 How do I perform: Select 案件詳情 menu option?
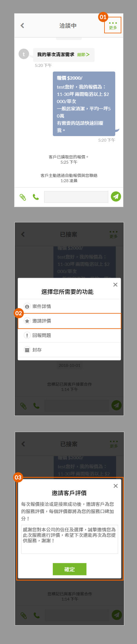click(x=69, y=306)
